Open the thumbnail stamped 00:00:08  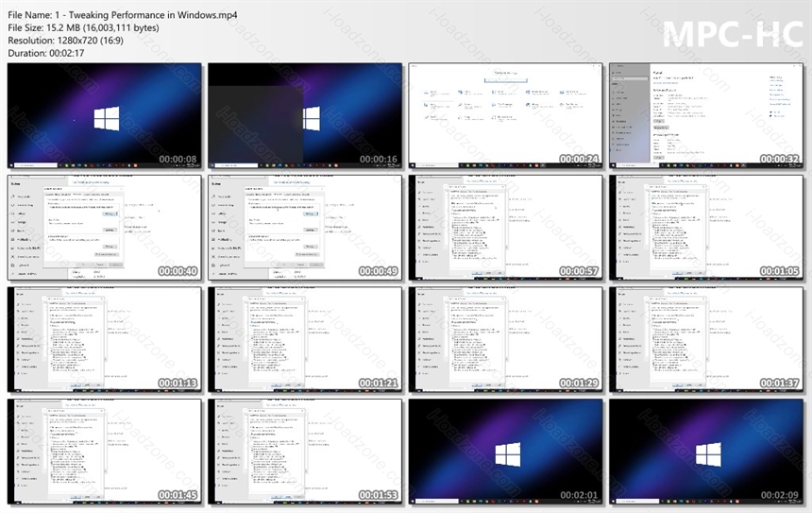[105, 116]
